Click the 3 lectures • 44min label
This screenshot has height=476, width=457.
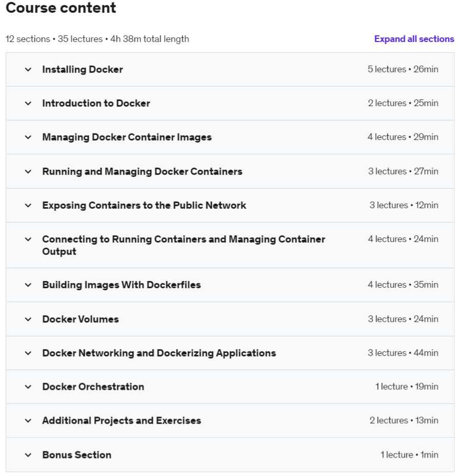click(x=403, y=353)
